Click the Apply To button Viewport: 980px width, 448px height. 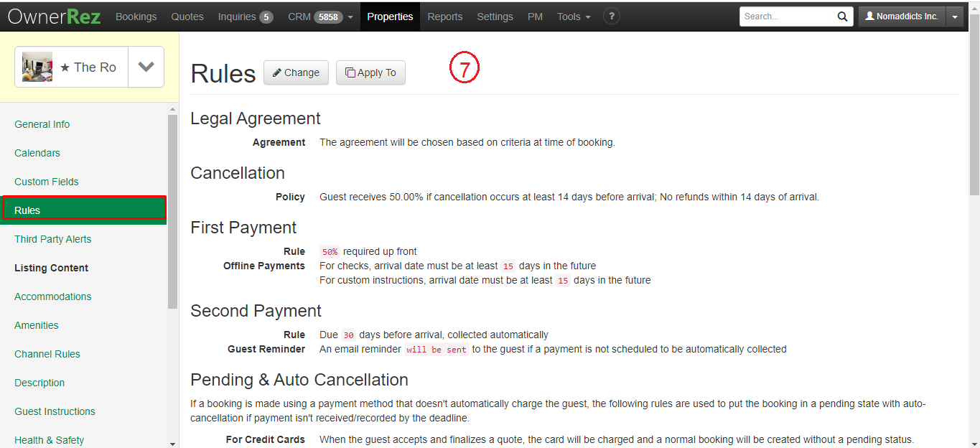point(370,73)
